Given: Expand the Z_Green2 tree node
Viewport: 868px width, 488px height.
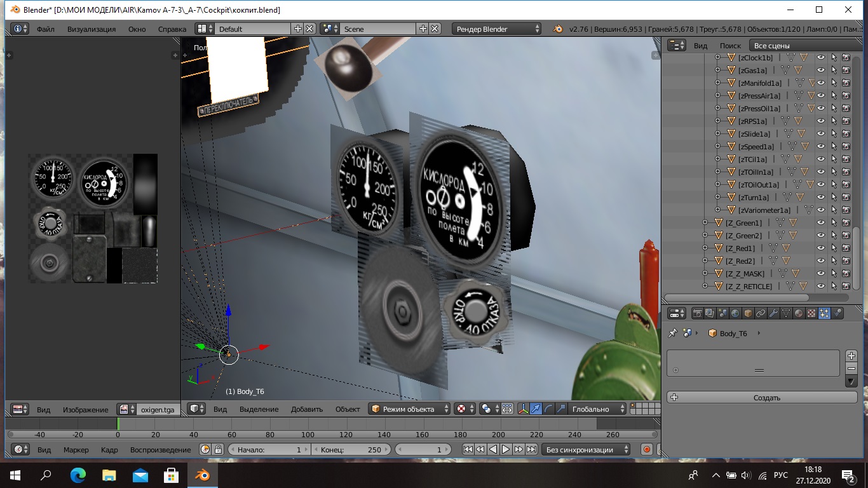Looking at the screenshot, I should pyautogui.click(x=705, y=235).
